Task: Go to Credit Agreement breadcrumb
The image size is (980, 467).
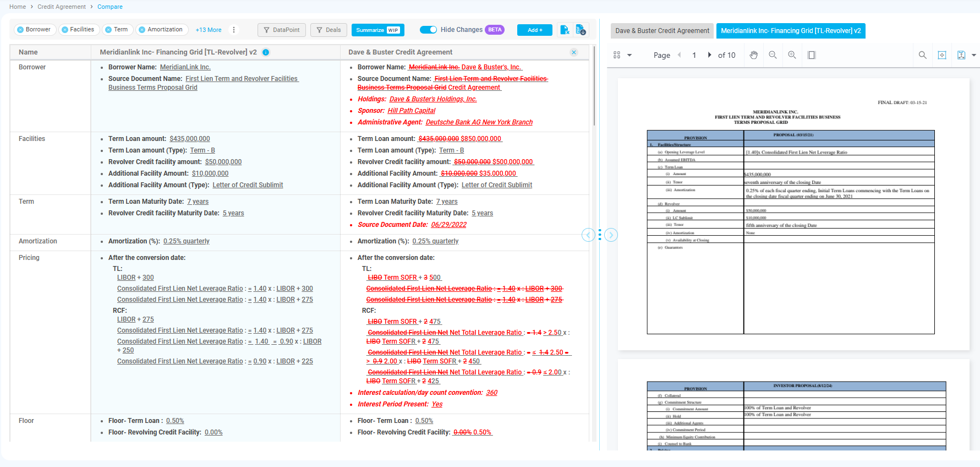Action: coord(62,7)
